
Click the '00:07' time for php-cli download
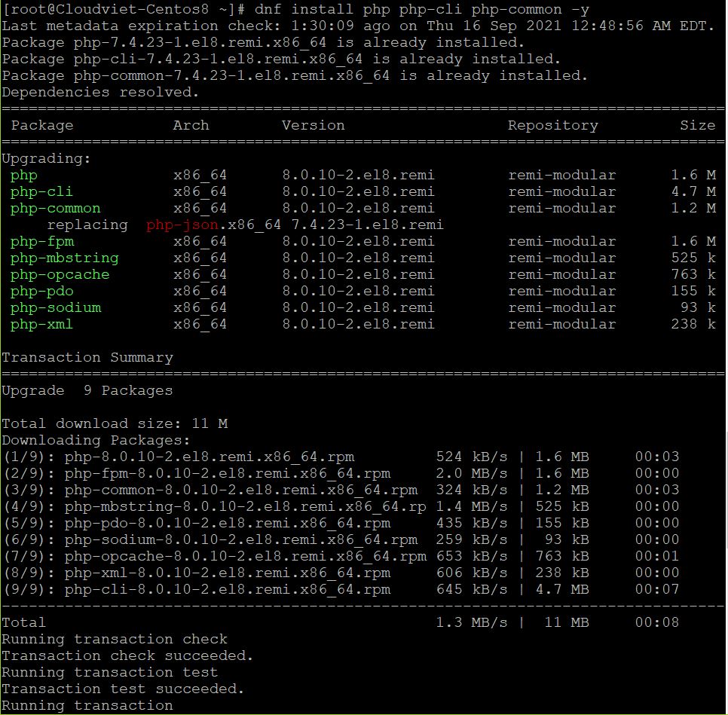657,590
